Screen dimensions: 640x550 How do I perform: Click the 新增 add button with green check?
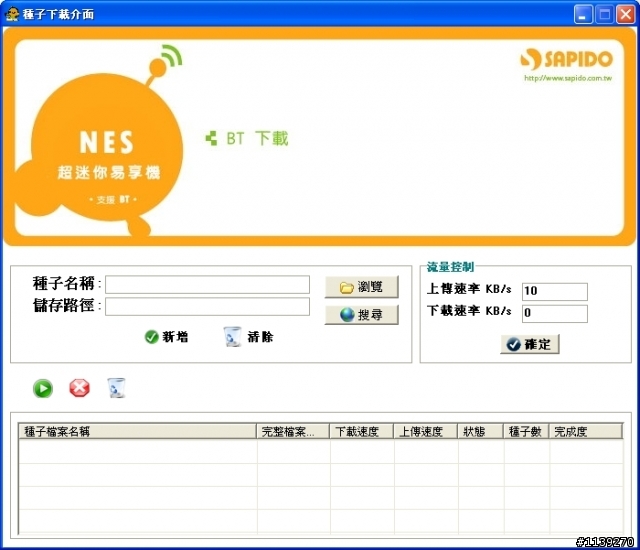point(167,337)
